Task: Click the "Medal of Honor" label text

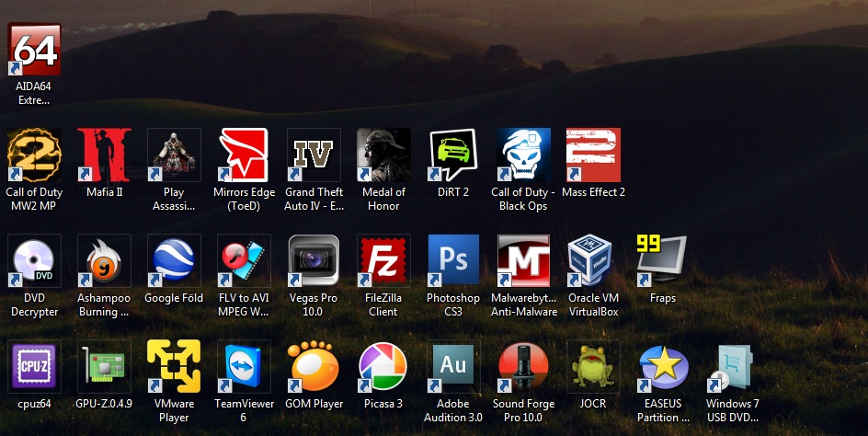Action: (x=383, y=199)
